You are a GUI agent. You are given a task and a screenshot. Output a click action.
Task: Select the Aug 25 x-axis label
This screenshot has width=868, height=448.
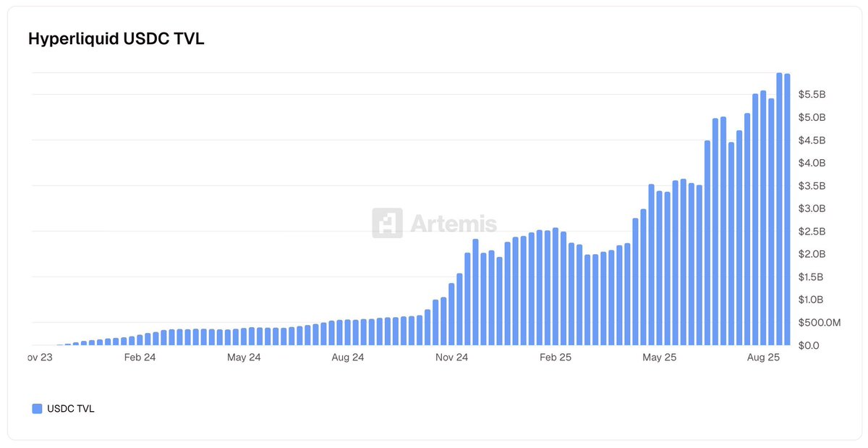click(x=763, y=358)
